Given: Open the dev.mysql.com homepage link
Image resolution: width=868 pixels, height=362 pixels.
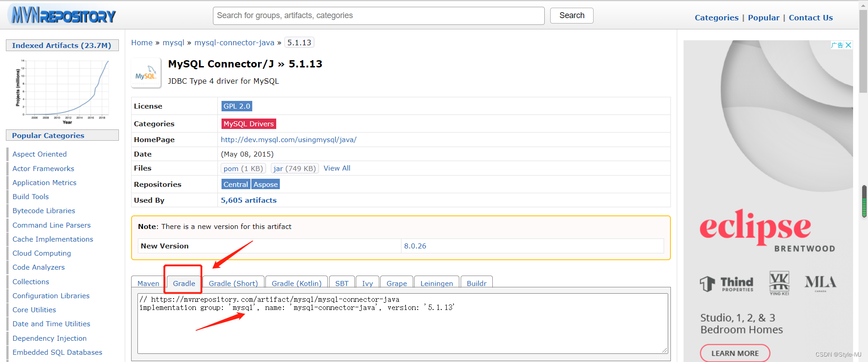Looking at the screenshot, I should (288, 140).
